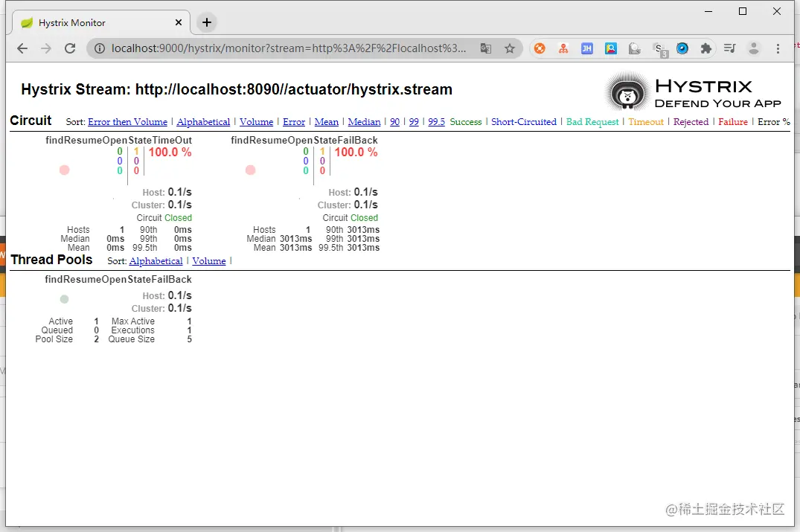Minimize the browser window
Image resolution: width=800 pixels, height=532 pixels.
[708, 11]
